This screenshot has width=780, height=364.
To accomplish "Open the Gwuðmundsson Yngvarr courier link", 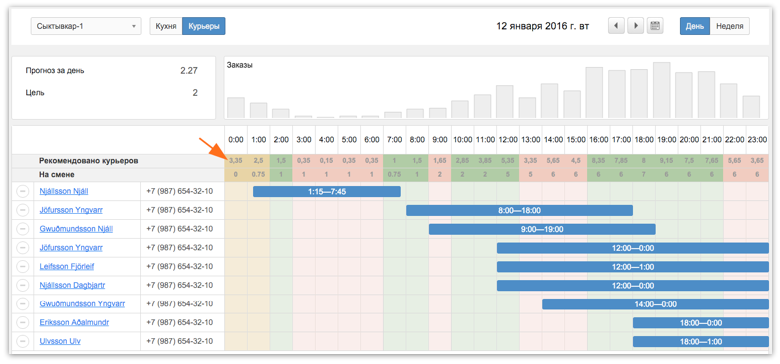I will click(82, 304).
